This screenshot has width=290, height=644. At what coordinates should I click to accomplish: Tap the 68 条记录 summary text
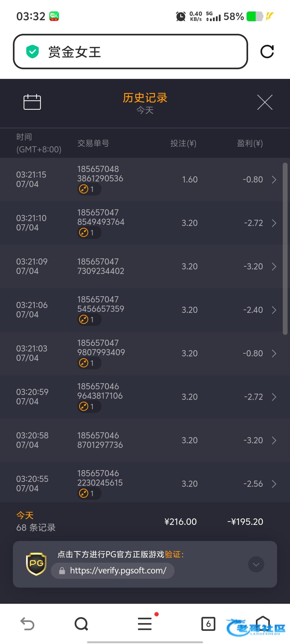pyautogui.click(x=36, y=528)
